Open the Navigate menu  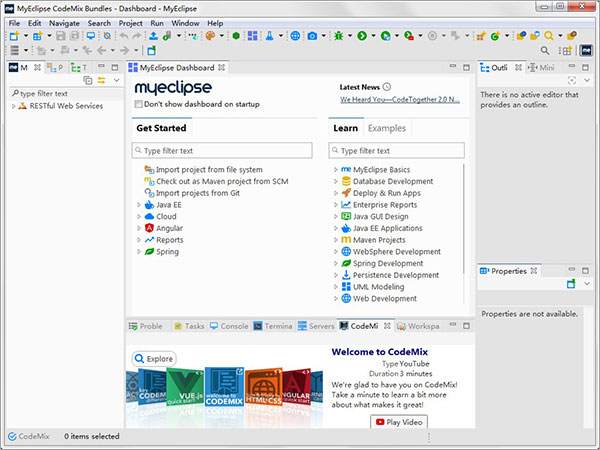point(64,22)
